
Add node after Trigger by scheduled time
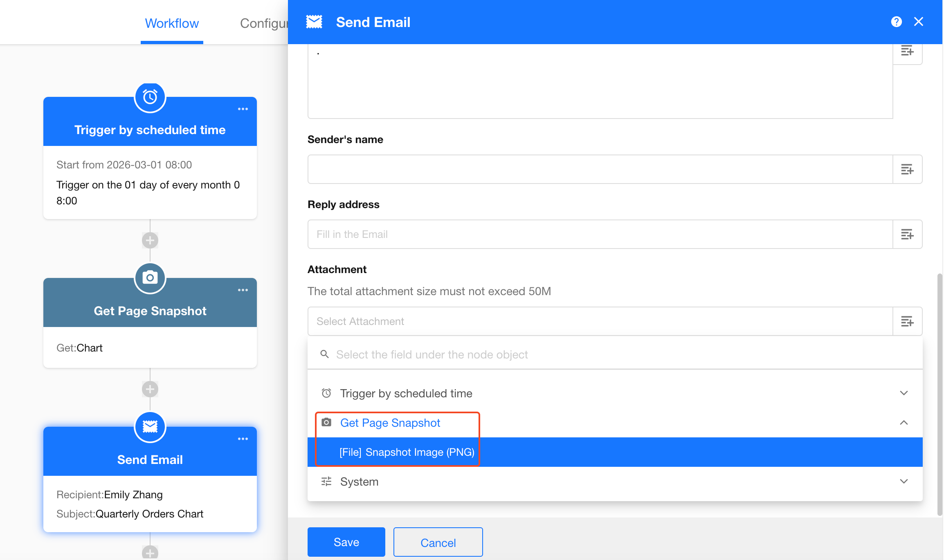coord(150,240)
